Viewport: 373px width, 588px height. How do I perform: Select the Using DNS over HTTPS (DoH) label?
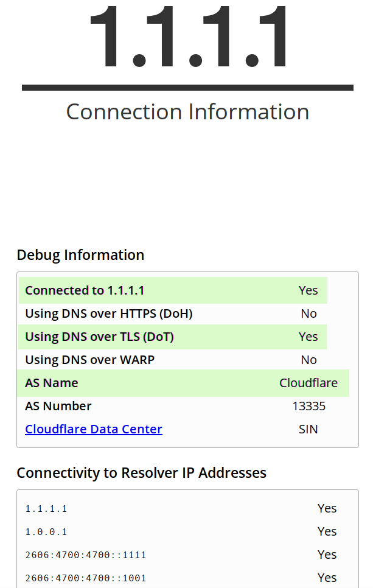click(x=109, y=313)
